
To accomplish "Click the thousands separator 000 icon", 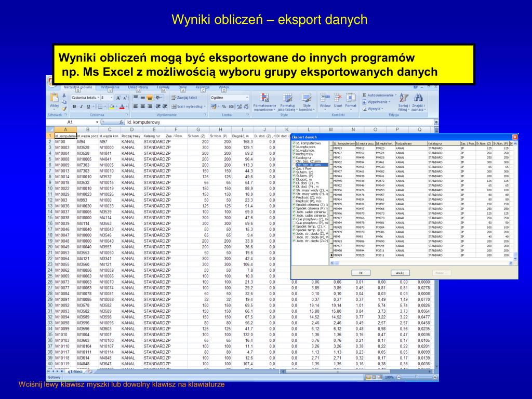I will pyautogui.click(x=231, y=107).
